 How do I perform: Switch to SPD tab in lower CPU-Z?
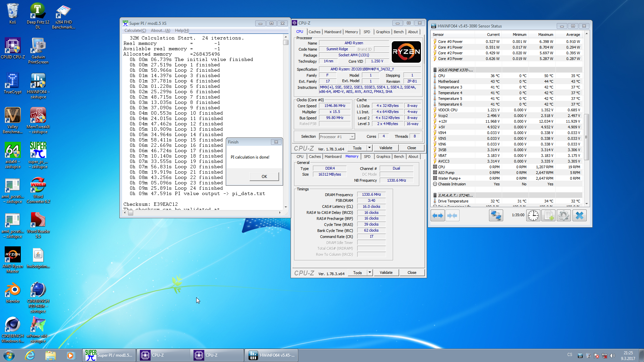[x=367, y=157]
